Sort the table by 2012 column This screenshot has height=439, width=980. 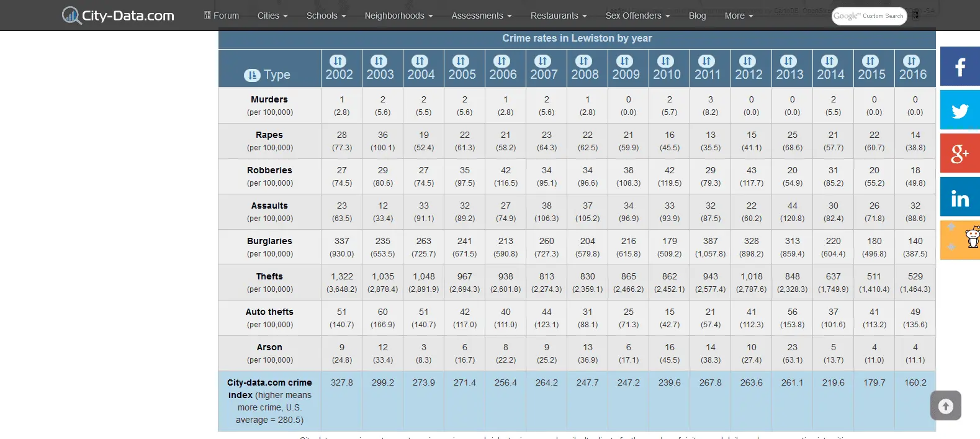[x=748, y=61]
